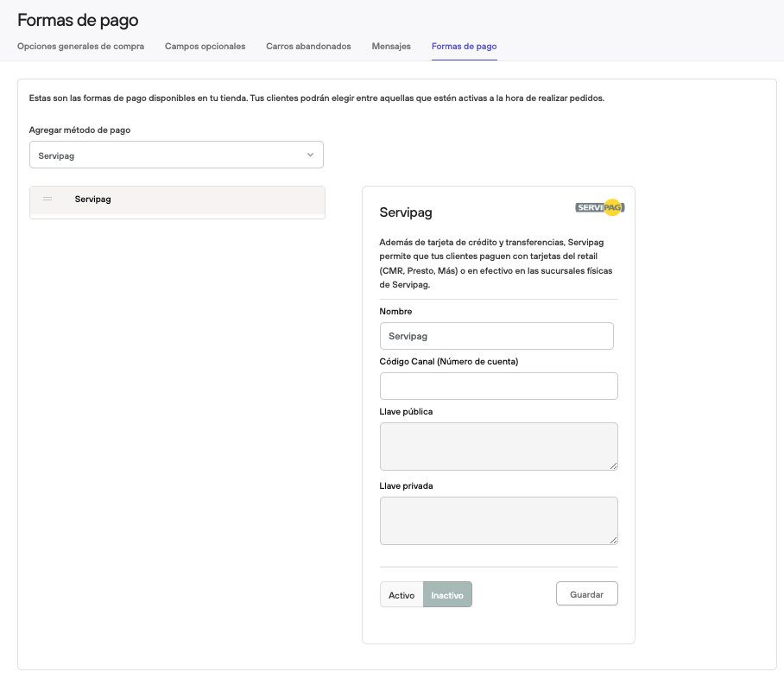Screen dimensions: 784x678
Task: Select the Formas de pago tab
Action: click(x=464, y=47)
